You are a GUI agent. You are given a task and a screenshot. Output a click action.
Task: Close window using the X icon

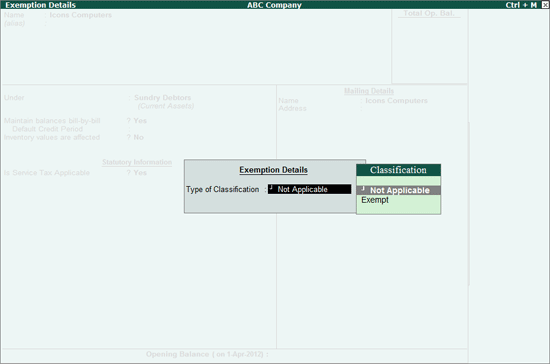tap(545, 5)
